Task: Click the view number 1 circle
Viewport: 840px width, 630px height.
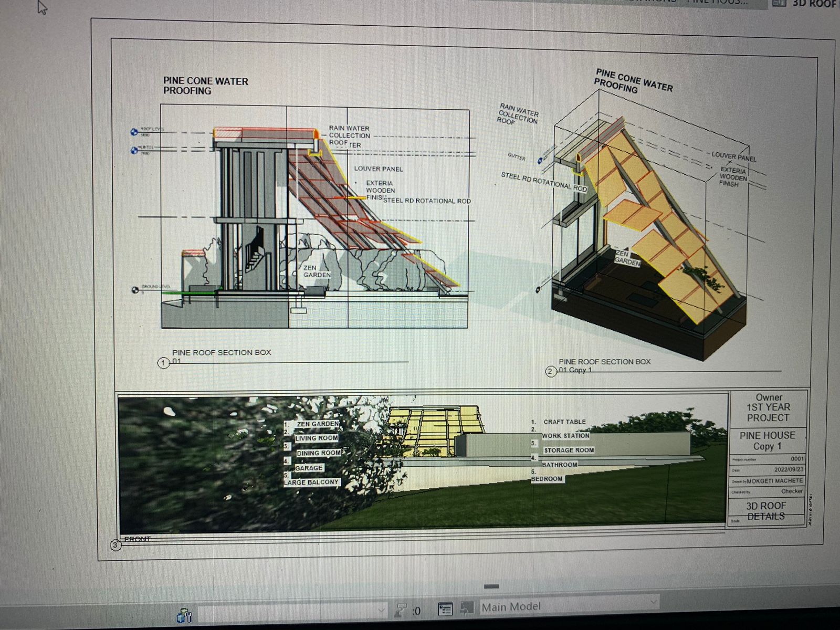Action: pos(164,363)
